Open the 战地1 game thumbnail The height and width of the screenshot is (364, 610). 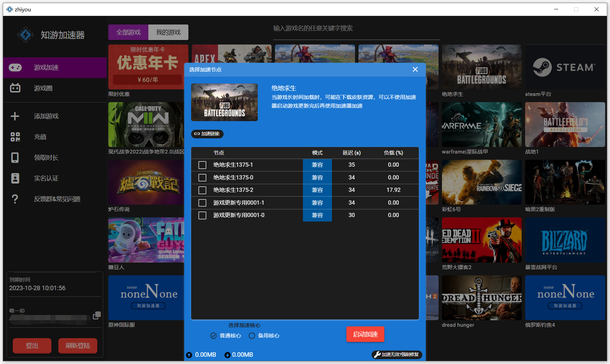coord(565,125)
